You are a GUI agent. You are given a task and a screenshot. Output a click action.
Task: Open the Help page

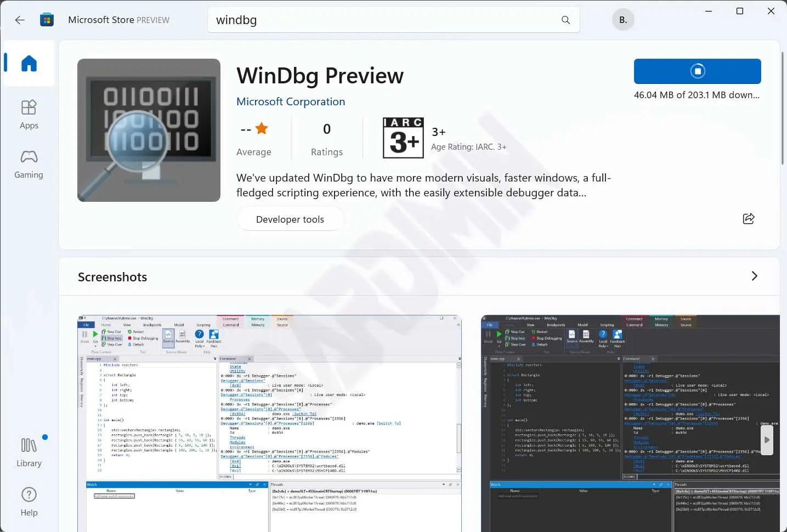click(x=29, y=501)
